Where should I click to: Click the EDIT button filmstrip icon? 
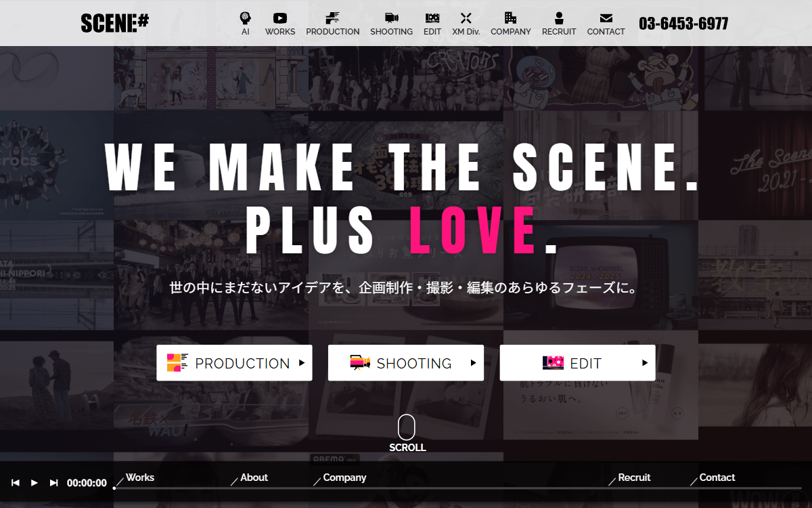[x=553, y=362]
